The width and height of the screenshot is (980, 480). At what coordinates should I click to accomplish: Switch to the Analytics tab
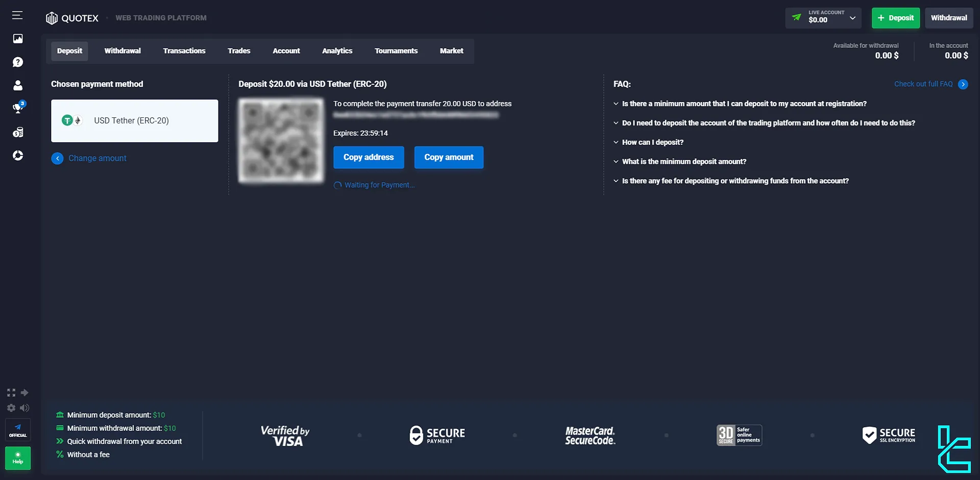click(337, 51)
